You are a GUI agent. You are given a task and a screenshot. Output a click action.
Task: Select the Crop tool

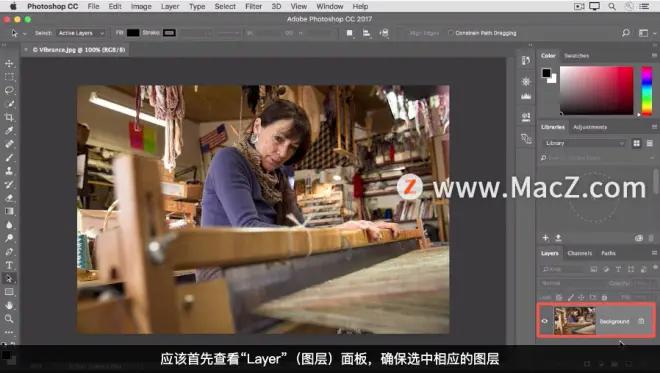(x=9, y=117)
